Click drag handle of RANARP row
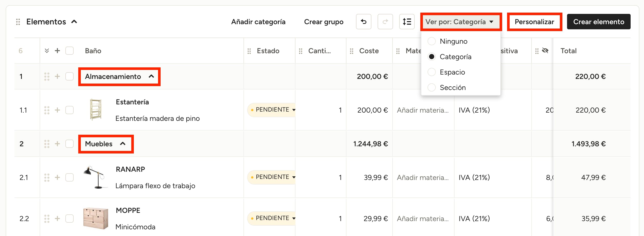 [x=47, y=177]
